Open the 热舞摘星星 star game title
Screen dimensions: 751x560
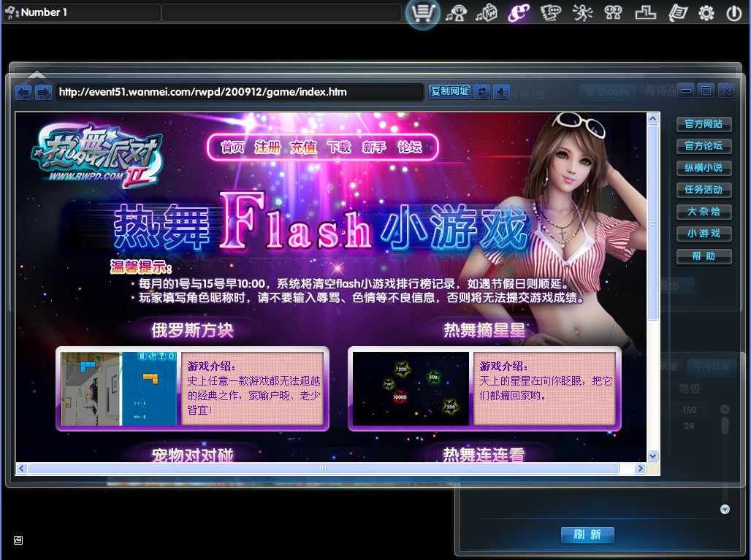[x=484, y=330]
